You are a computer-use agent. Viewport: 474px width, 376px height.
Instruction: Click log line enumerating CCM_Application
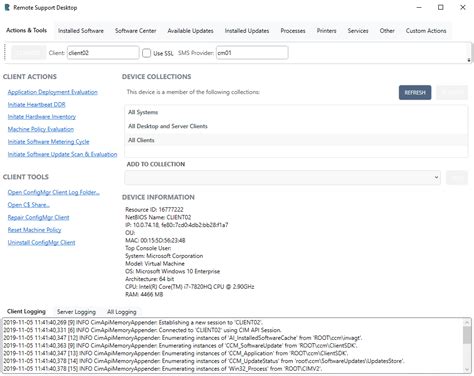click(x=176, y=353)
